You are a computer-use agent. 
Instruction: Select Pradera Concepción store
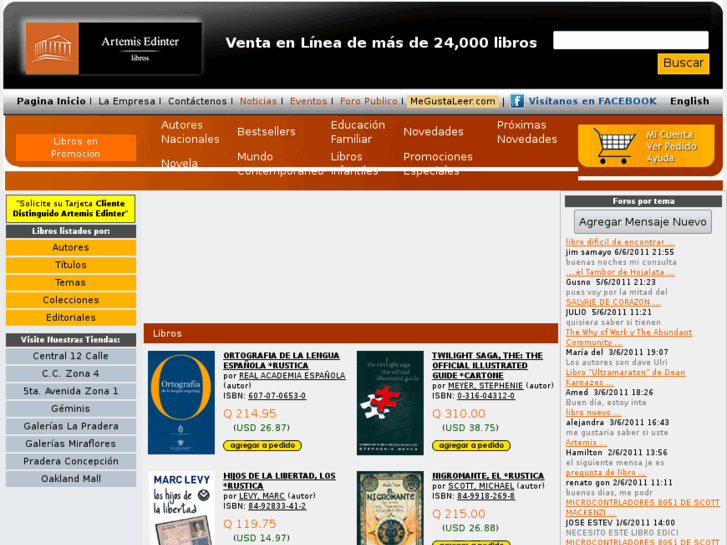click(70, 462)
